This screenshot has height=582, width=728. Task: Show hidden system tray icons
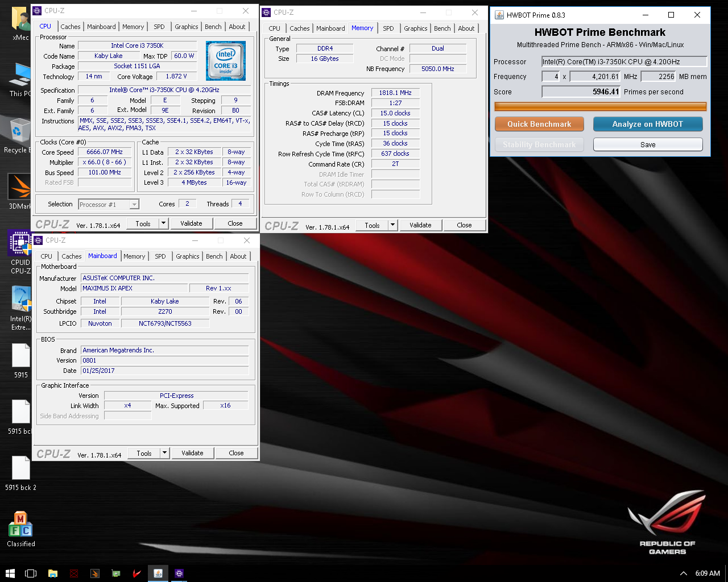(684, 573)
